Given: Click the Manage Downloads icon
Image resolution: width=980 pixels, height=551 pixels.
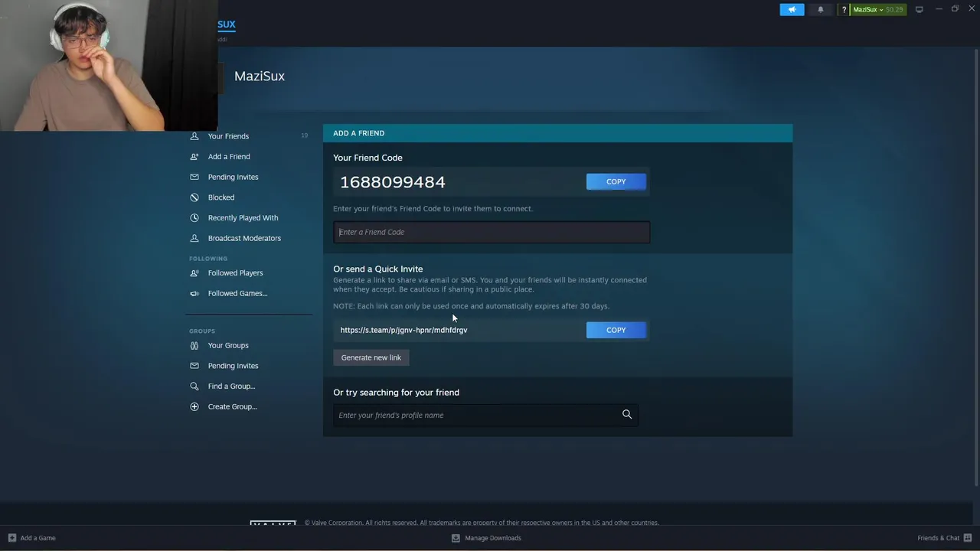Looking at the screenshot, I should pyautogui.click(x=456, y=538).
